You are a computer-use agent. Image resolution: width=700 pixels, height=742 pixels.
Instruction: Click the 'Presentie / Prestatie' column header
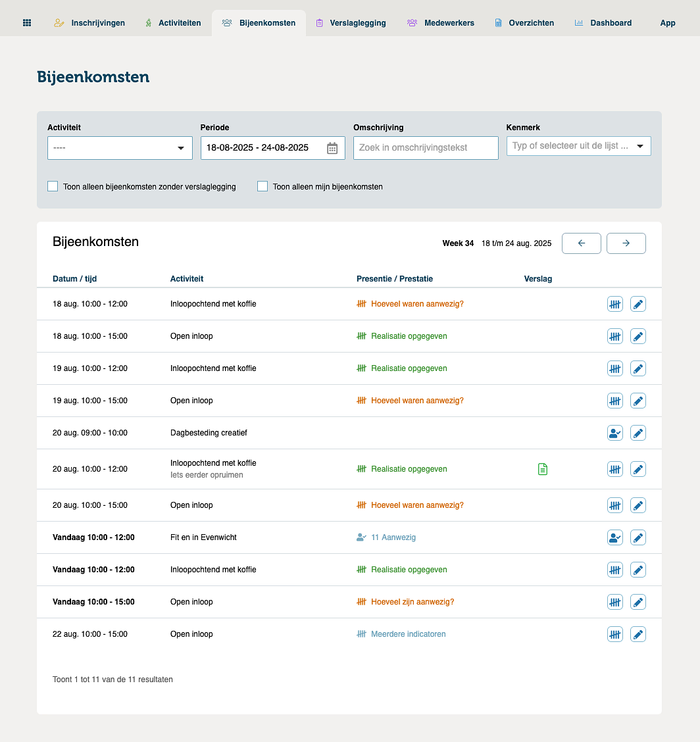pyautogui.click(x=395, y=279)
